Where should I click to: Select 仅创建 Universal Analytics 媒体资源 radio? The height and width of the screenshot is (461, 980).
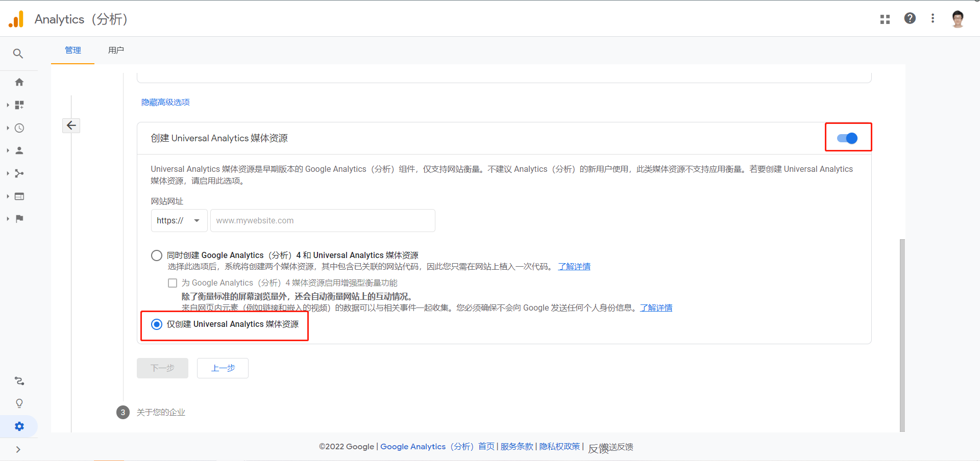[157, 324]
